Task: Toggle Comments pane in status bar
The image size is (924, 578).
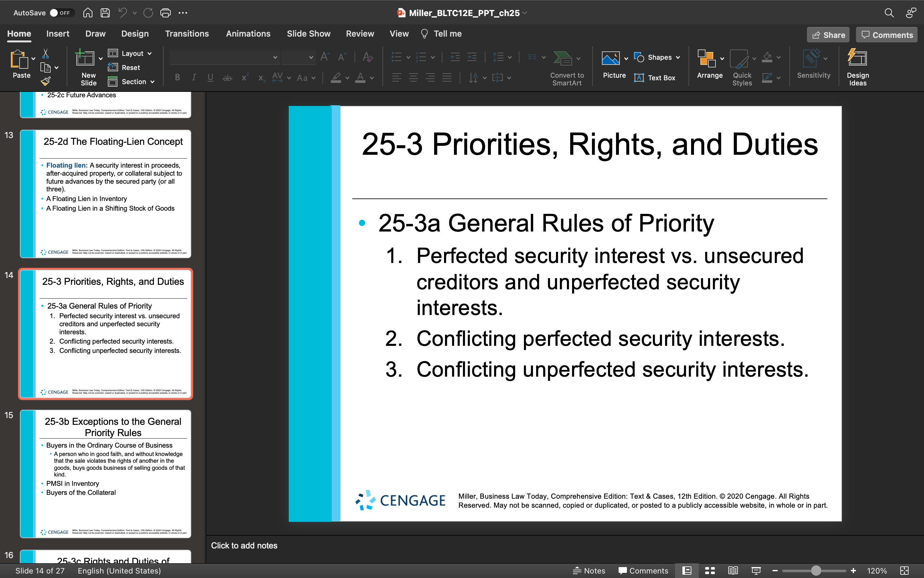Action: (643, 570)
